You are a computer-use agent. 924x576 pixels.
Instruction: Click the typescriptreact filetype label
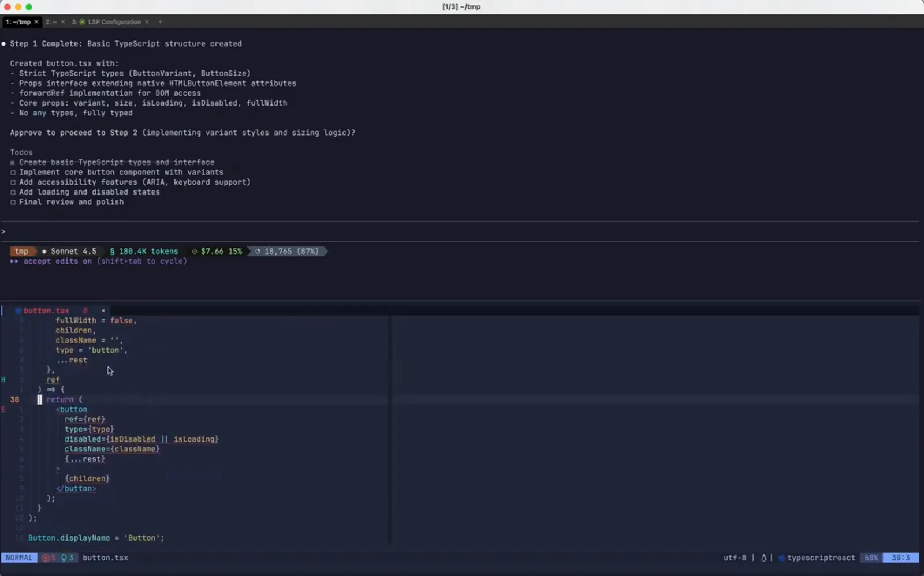[x=821, y=558]
